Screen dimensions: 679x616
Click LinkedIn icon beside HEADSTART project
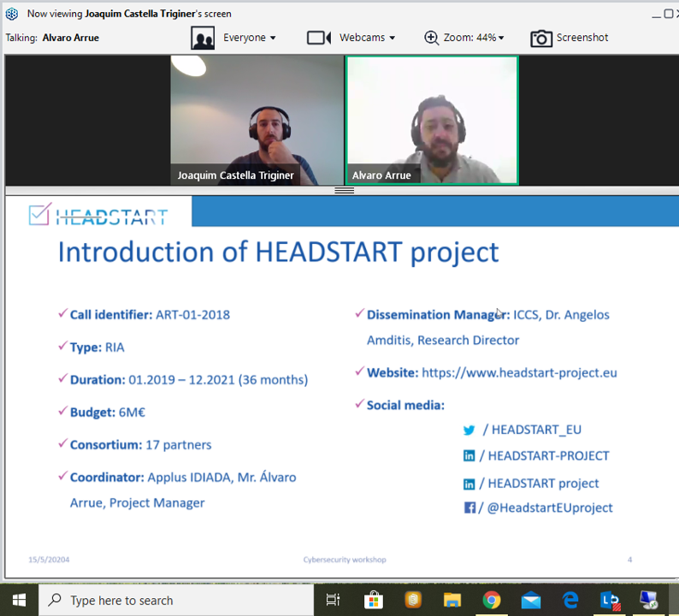(469, 484)
